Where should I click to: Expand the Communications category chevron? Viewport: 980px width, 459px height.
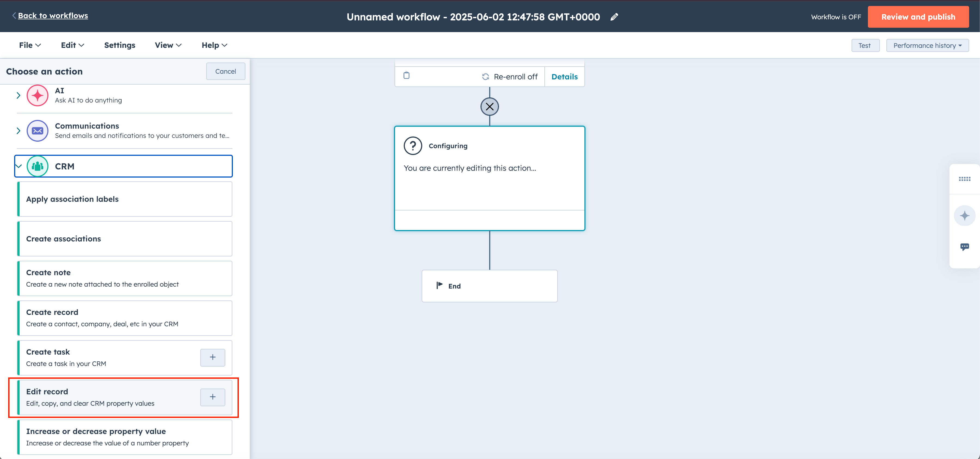[18, 131]
